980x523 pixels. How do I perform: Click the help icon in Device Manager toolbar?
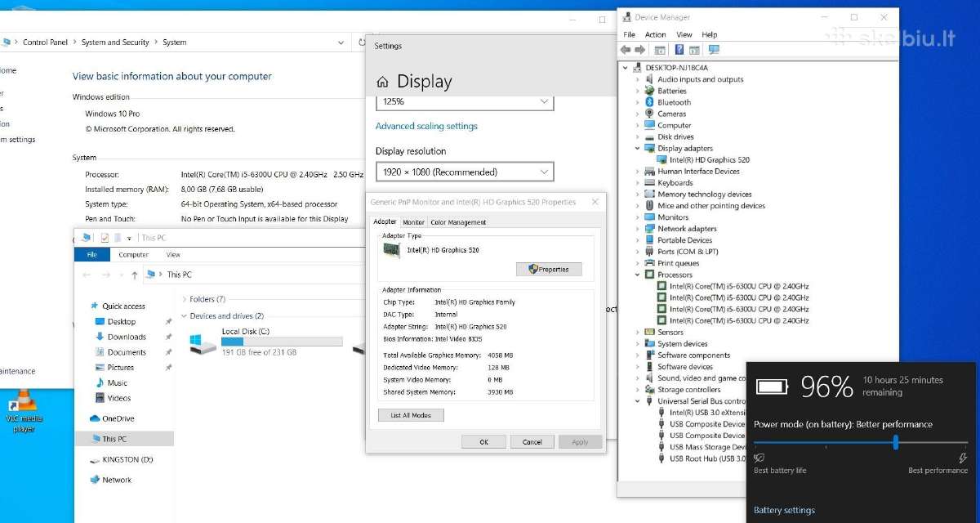679,50
